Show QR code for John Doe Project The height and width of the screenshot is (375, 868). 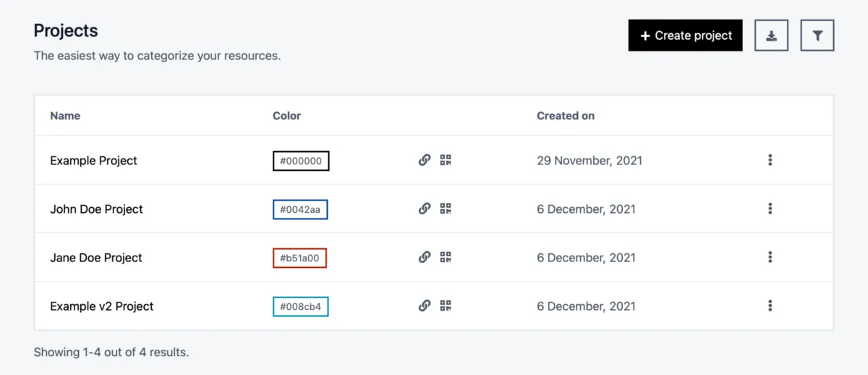pos(446,208)
